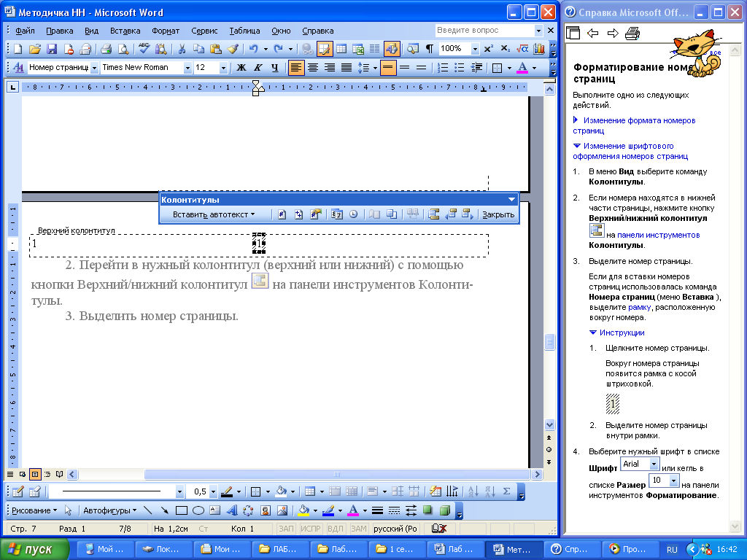The image size is (747, 560).
Task: Collapse the Инструкции section in help
Action: [x=617, y=332]
